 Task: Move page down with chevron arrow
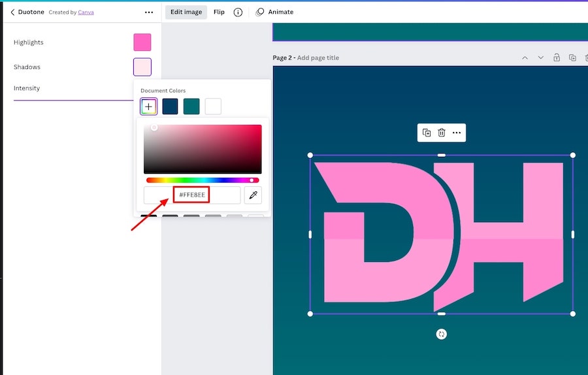540,57
